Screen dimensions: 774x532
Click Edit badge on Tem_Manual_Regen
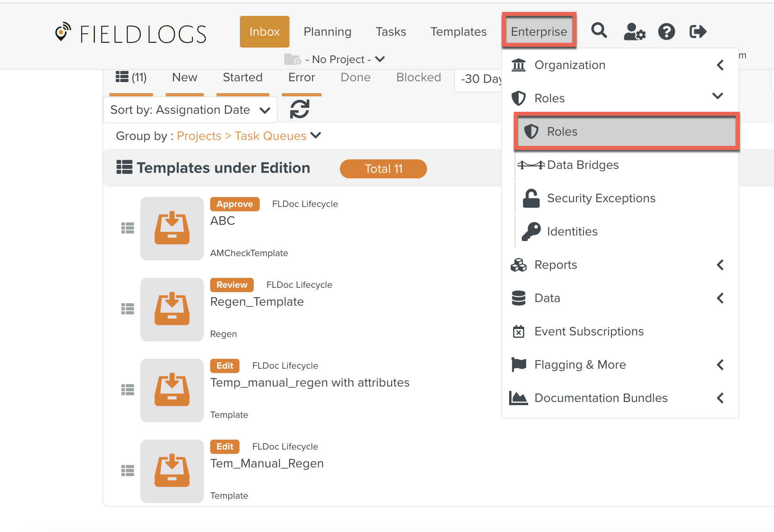[x=225, y=447]
